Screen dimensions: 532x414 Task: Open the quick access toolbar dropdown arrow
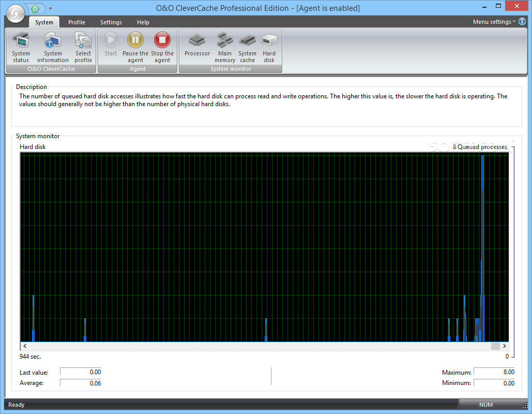pos(50,8)
